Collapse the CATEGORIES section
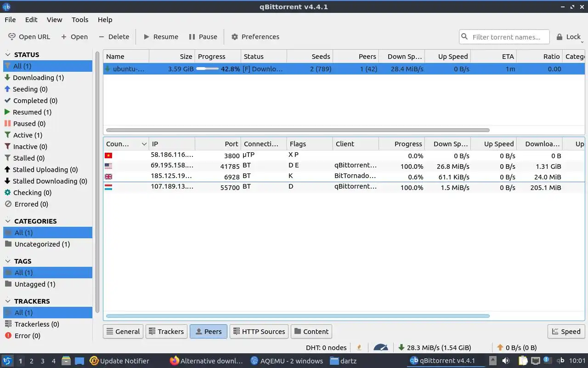The height and width of the screenshot is (368, 588). (8, 221)
